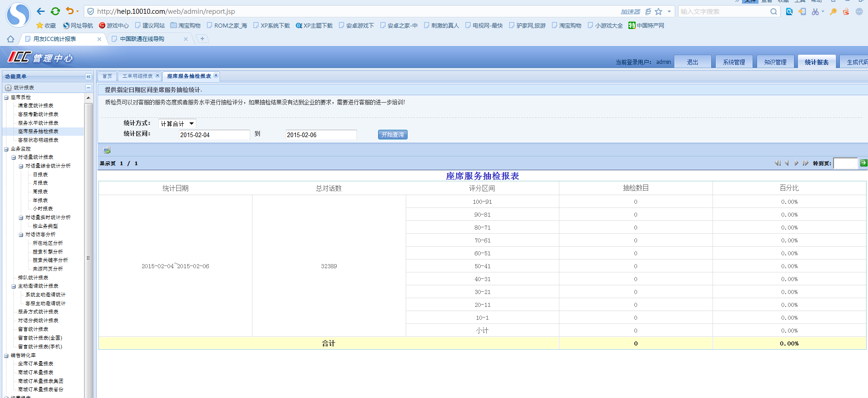Refresh the page with the green reload icon
868x398 pixels.
tap(55, 11)
